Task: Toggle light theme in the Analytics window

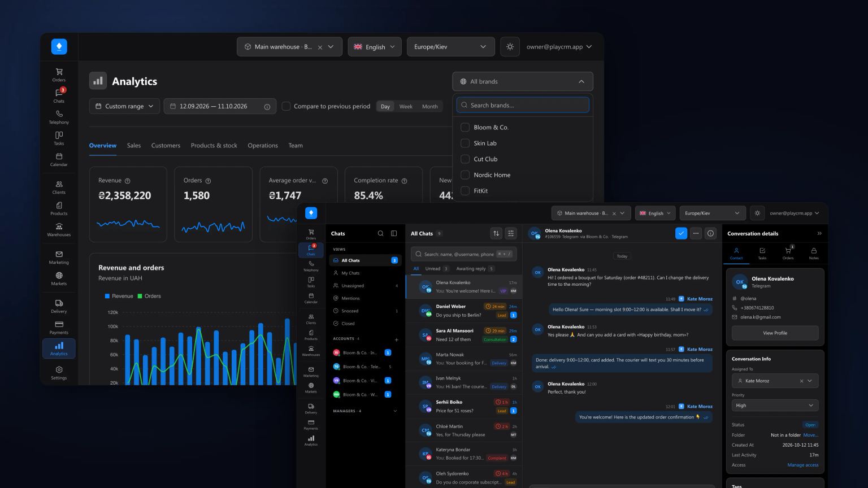Action: [x=510, y=47]
